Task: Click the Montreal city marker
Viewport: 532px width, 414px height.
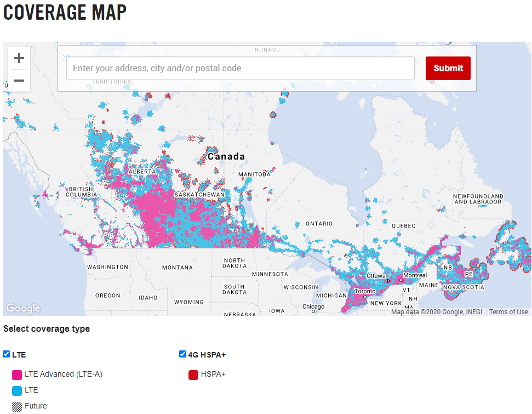Action: pyautogui.click(x=401, y=280)
